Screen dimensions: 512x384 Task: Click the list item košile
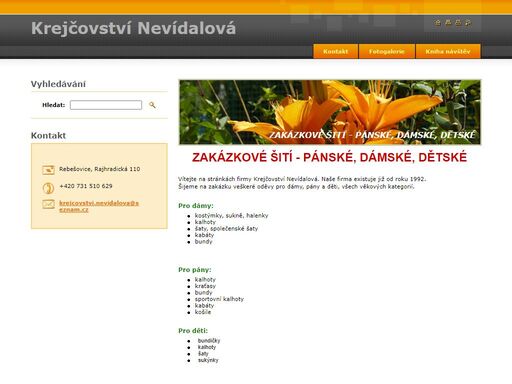(203, 312)
